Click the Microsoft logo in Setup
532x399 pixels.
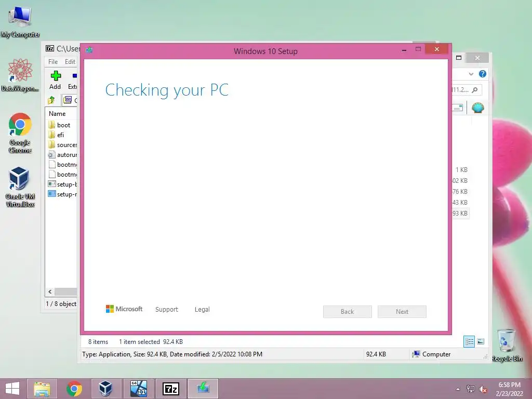pos(124,309)
